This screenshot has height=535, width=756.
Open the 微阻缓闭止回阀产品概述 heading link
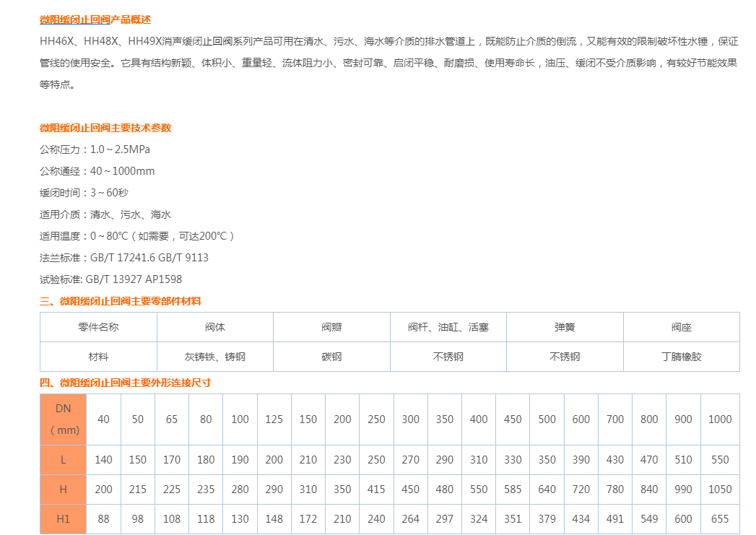(92, 20)
